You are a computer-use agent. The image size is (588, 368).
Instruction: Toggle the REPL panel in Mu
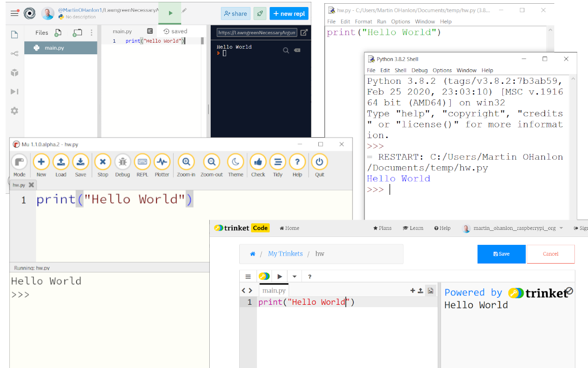[x=142, y=162]
